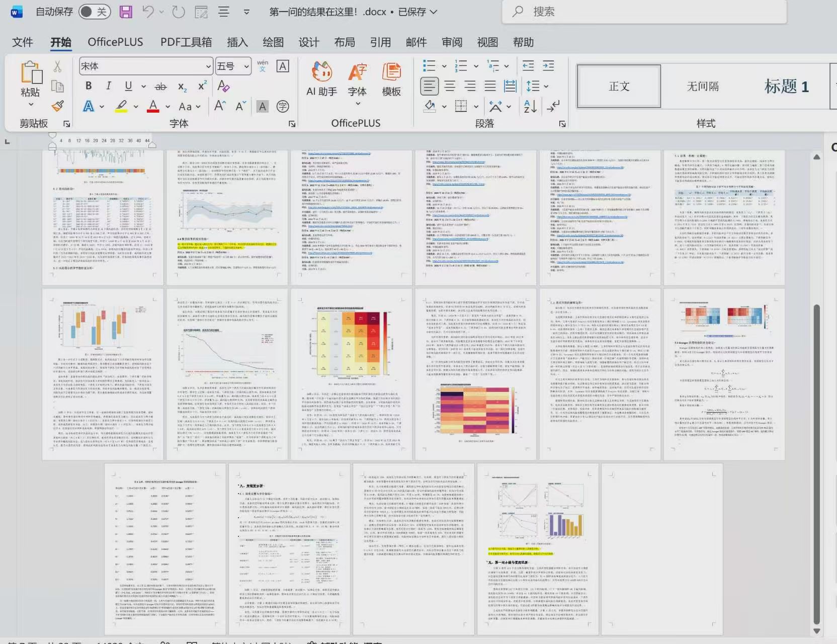The width and height of the screenshot is (837, 644).
Task: Apply yellow text highlight color
Action: [121, 106]
